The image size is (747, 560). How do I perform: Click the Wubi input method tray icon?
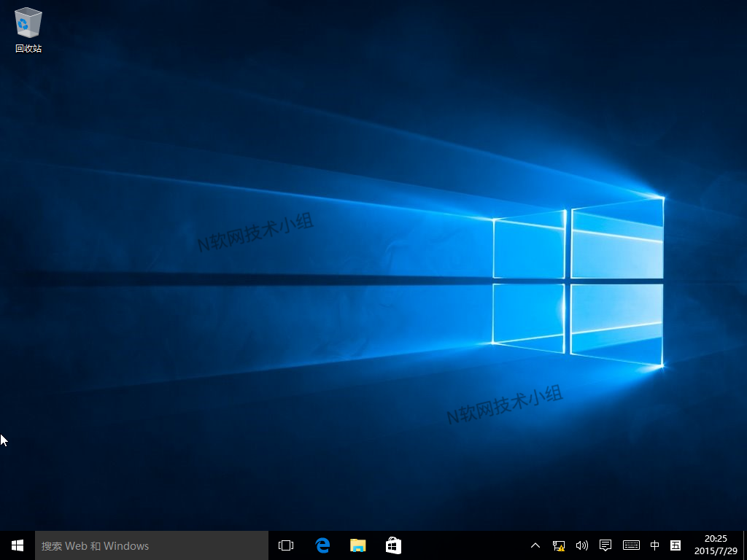675,545
